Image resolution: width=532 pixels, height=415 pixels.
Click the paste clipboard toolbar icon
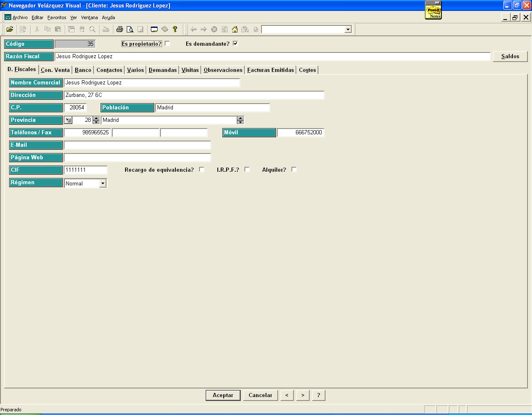point(58,29)
